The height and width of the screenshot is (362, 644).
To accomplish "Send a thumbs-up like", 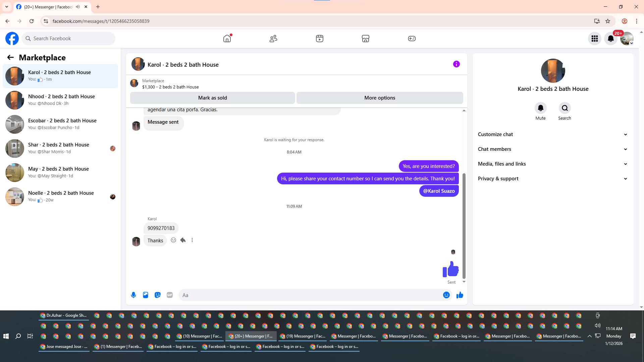I will [x=460, y=295].
